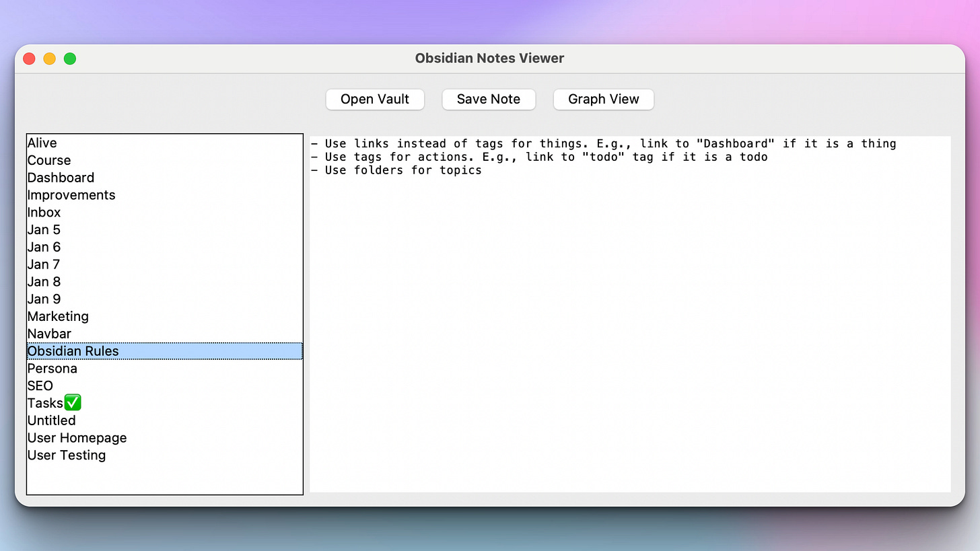Save the current note with Save Note
This screenshot has width=980, height=551.
point(489,99)
